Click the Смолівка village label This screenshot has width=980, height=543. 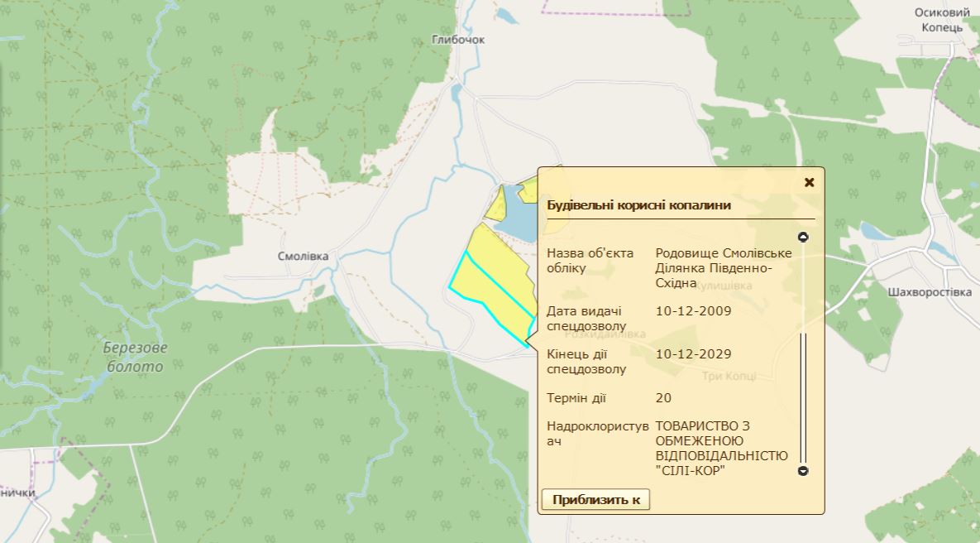(x=303, y=257)
